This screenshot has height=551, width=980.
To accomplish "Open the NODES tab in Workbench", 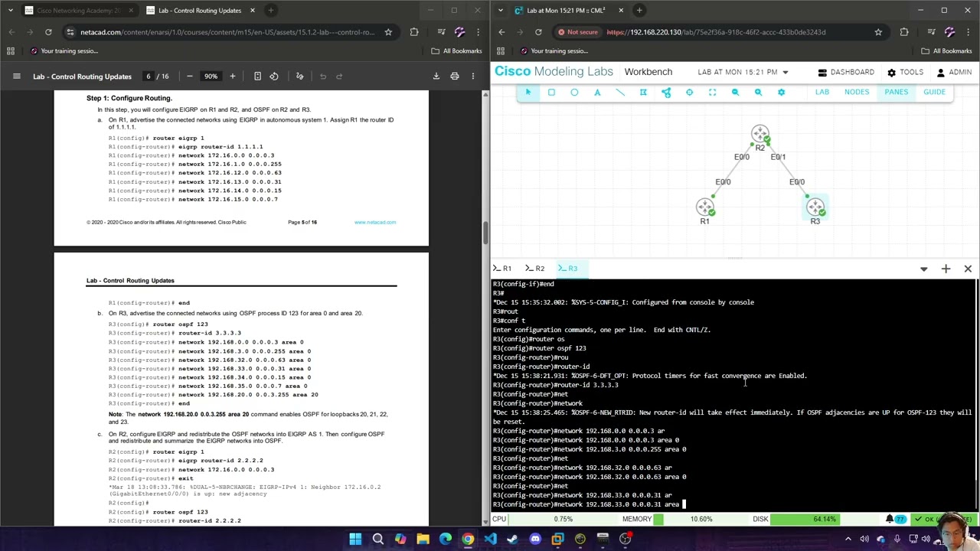I will 857,92.
